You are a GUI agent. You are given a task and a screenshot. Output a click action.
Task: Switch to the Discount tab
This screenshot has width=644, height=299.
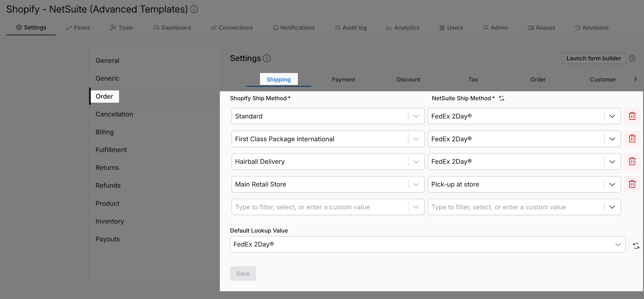(408, 80)
